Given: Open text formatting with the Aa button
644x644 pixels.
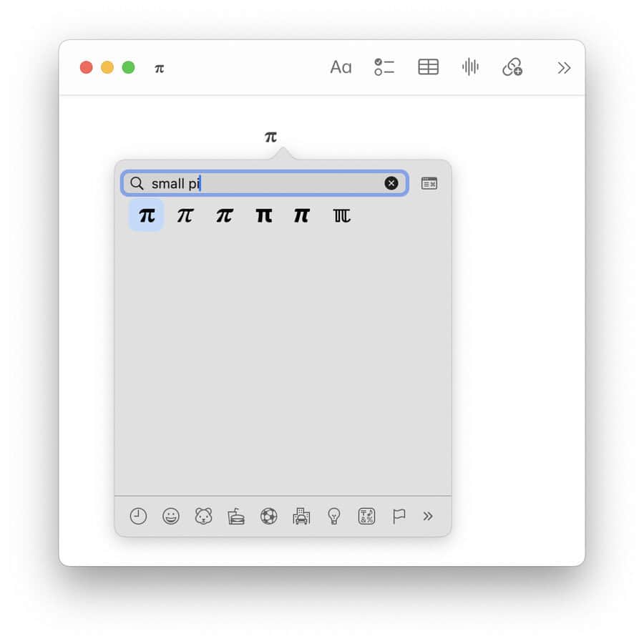Looking at the screenshot, I should pos(340,67).
